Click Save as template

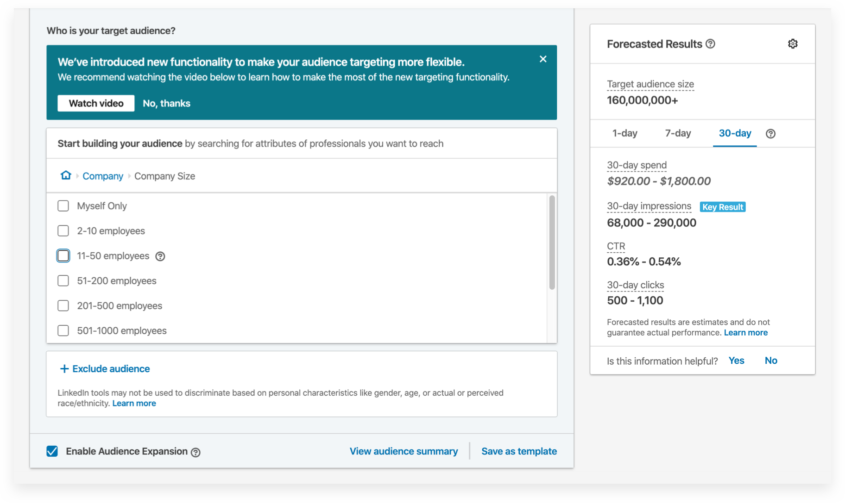519,451
